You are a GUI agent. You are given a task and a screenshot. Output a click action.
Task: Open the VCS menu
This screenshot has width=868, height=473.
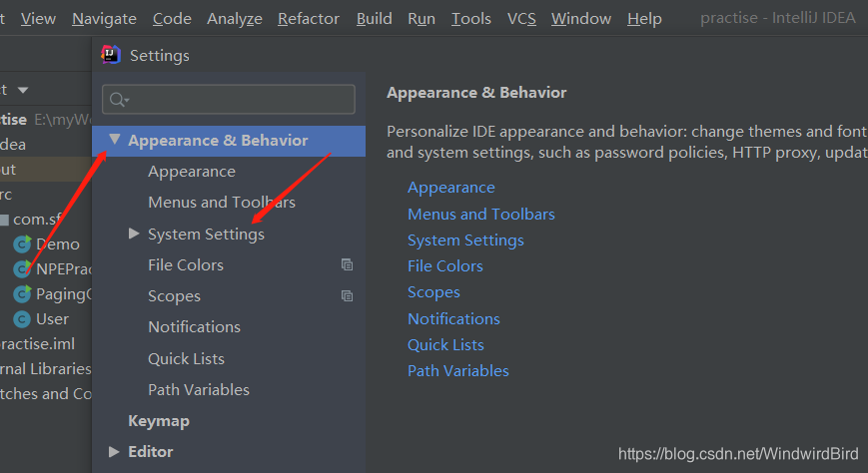point(521,19)
